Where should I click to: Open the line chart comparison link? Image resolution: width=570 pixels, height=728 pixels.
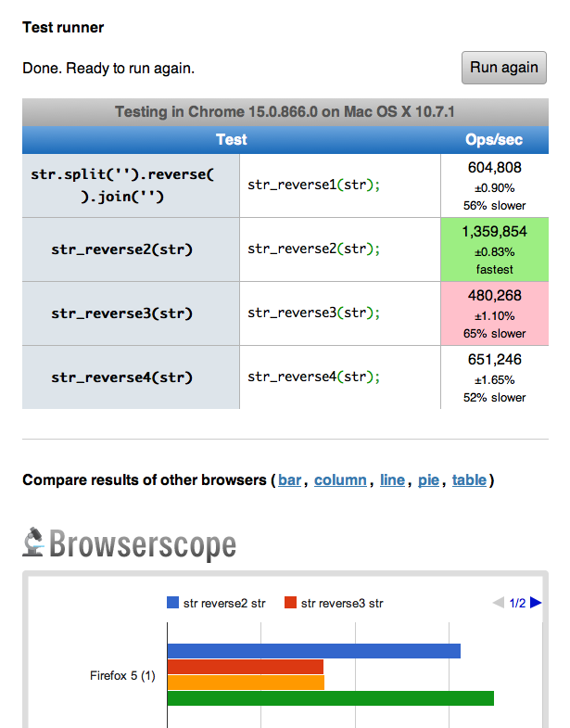pyautogui.click(x=392, y=480)
